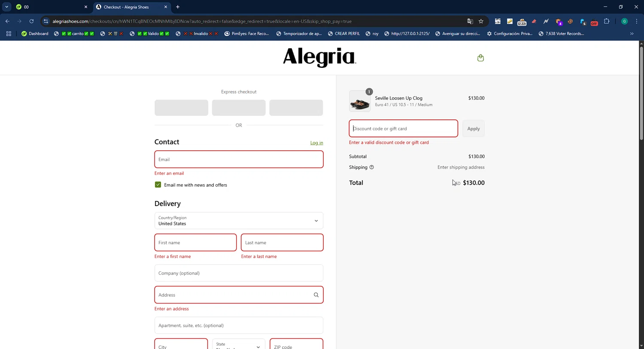Screen dimensions: 644x349
Task: Focus the Company (optional) field
Action: pyautogui.click(x=239, y=273)
